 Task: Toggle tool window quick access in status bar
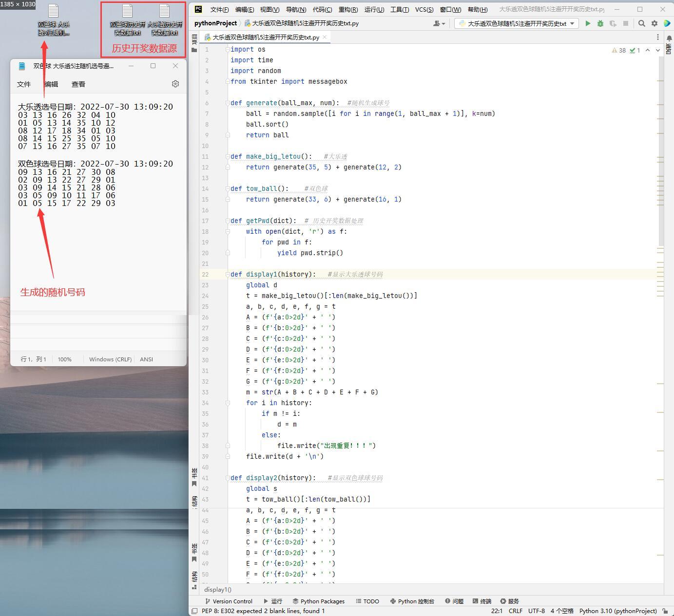(x=194, y=611)
